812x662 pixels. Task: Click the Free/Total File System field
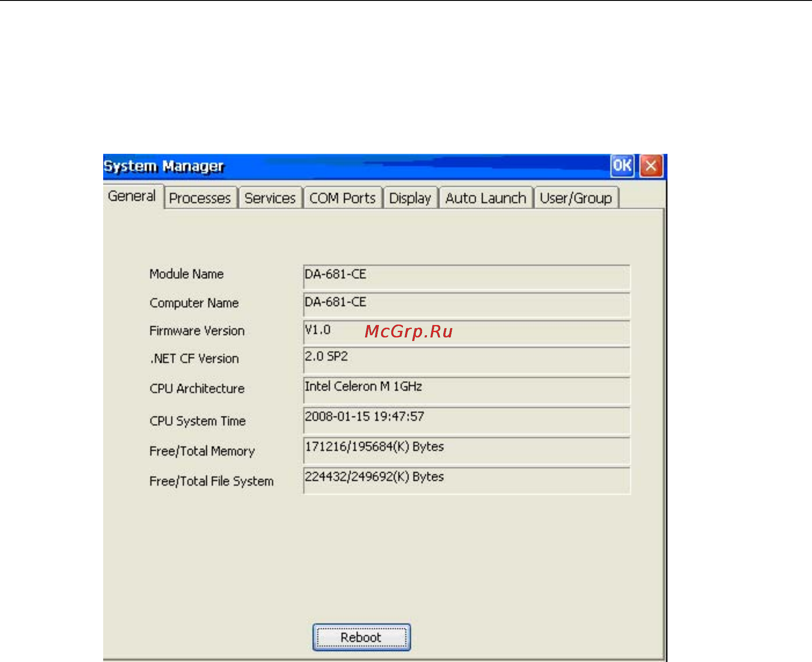click(x=466, y=481)
